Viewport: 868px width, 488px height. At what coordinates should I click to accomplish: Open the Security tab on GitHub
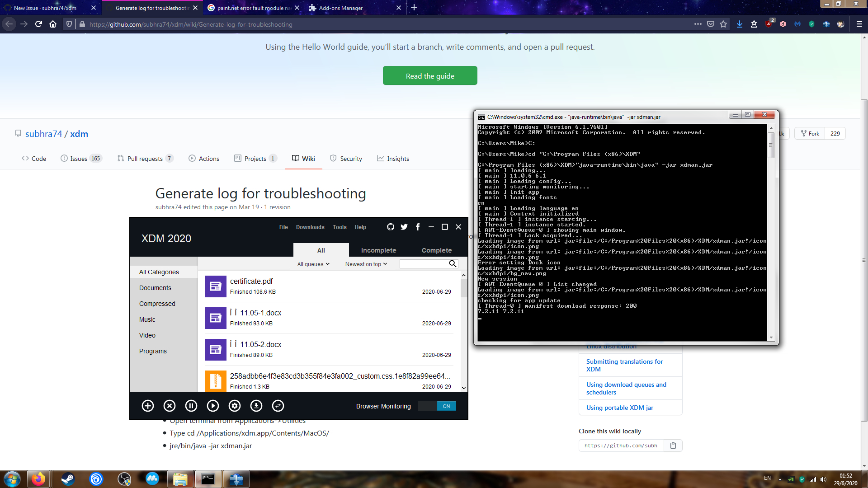coord(346,159)
